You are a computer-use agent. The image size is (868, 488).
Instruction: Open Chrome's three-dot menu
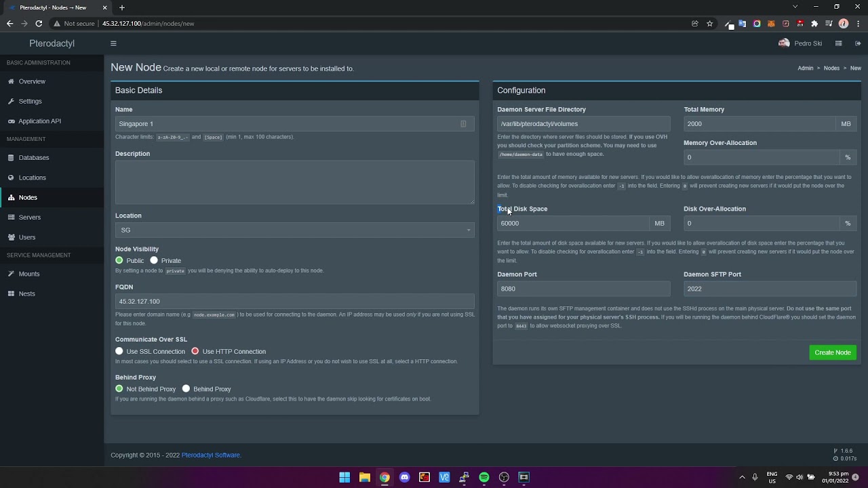point(858,23)
